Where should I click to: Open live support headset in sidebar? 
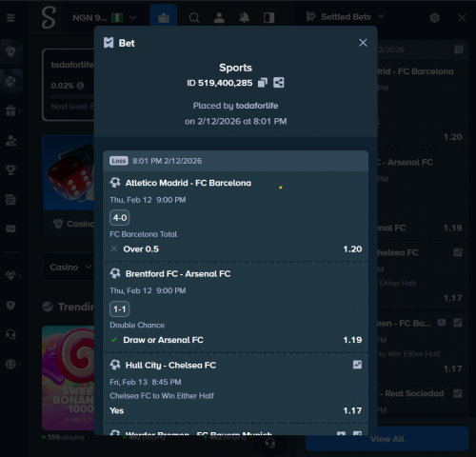click(x=11, y=334)
